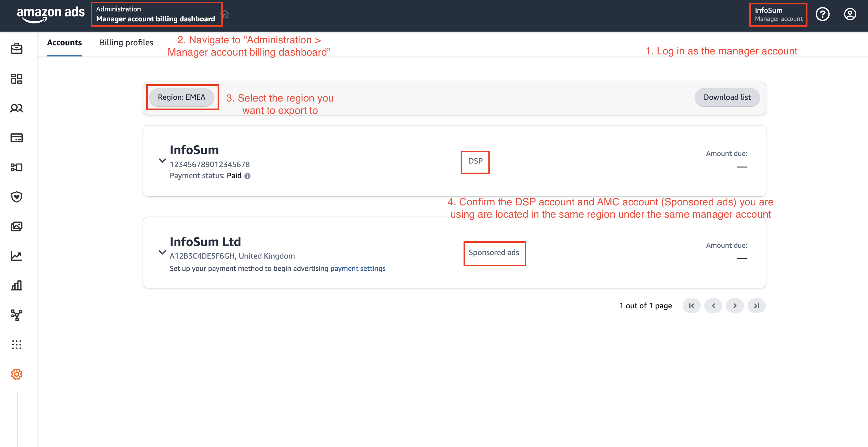Click the InfoSum Ltd account name
This screenshot has height=447, width=868.
(x=205, y=242)
